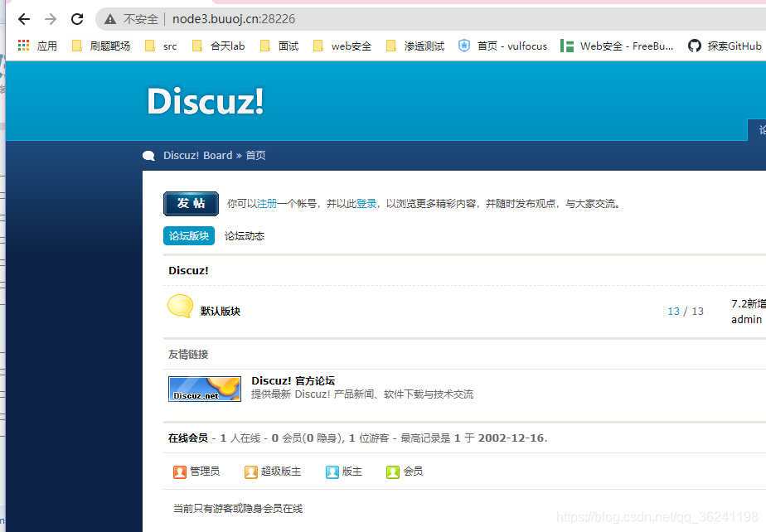Click the admin last poster link
Viewport: 766px width, 532px height.
point(746,320)
